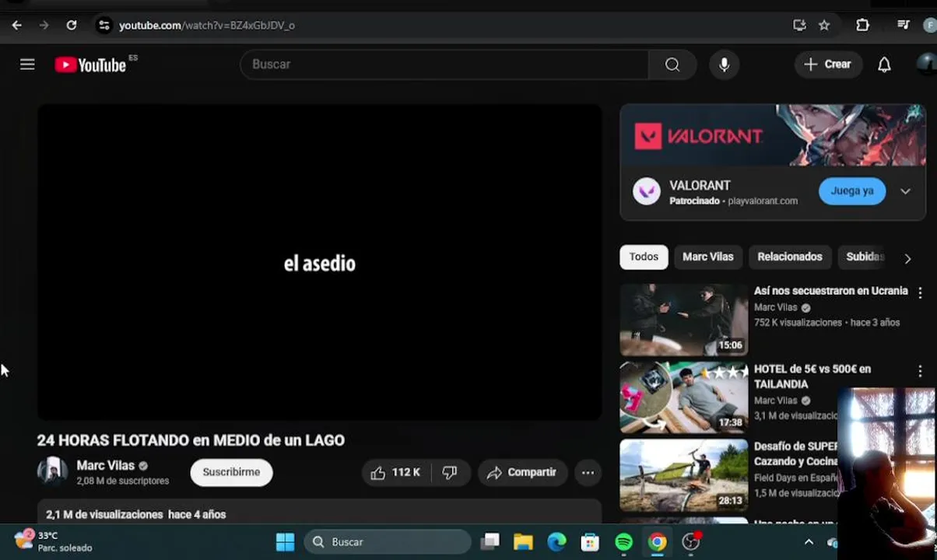Viewport: 937px width, 560px height.
Task: Open the title Así nos secuestraron en Ucrania
Action: tap(830, 291)
